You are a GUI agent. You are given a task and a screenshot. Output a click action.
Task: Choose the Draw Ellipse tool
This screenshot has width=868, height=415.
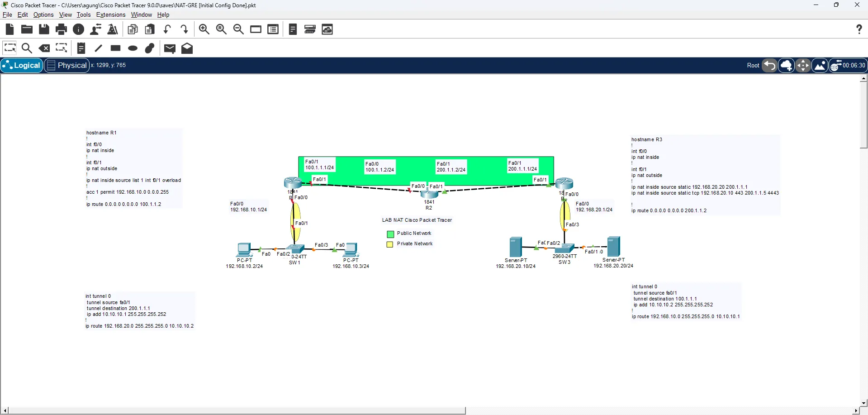click(x=133, y=48)
